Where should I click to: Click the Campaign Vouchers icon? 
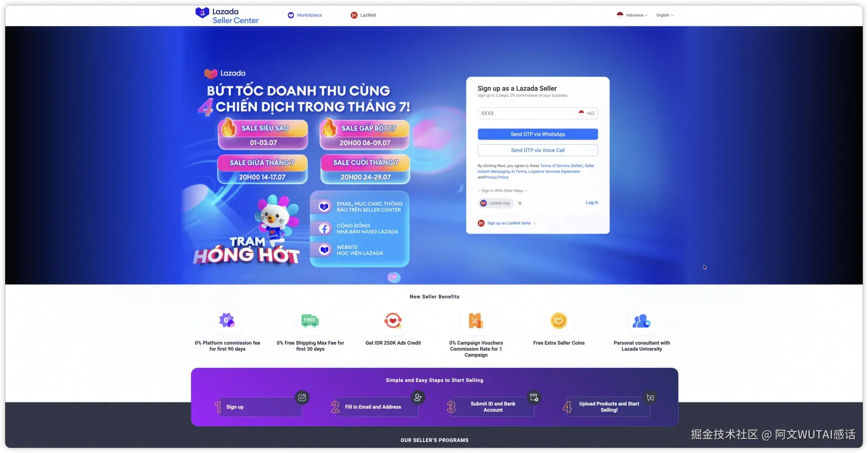476,321
